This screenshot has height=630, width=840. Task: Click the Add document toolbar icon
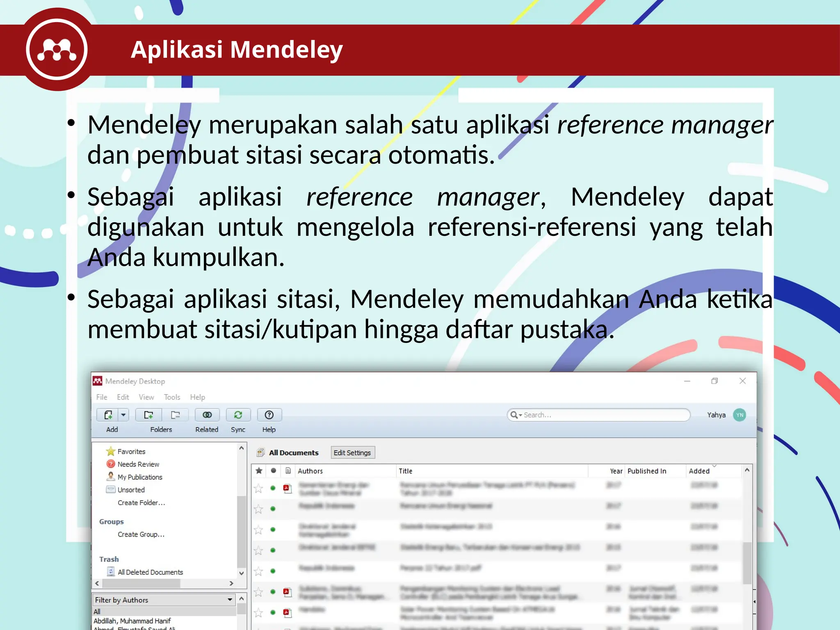(108, 415)
